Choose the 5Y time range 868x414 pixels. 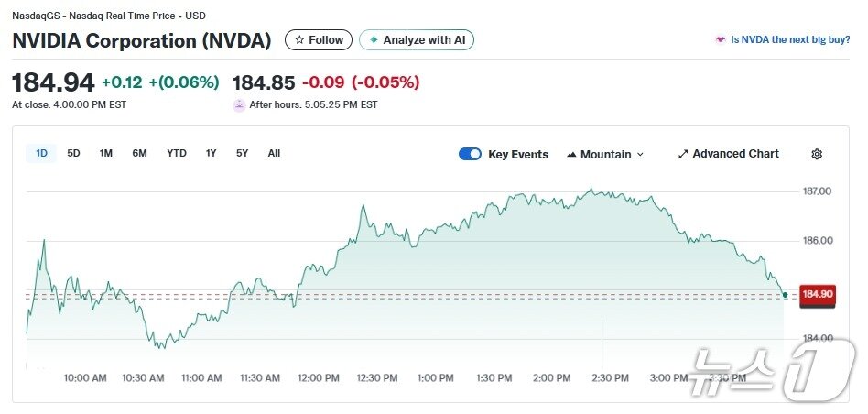242,153
